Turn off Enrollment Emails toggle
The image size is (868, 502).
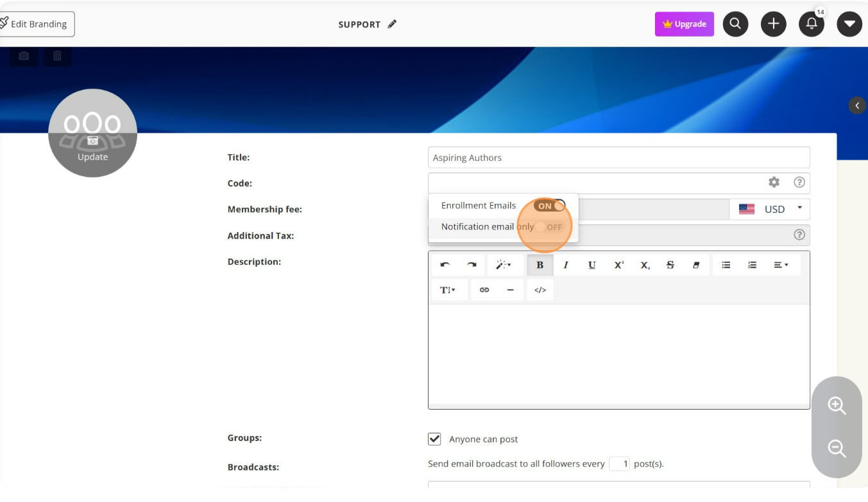pos(550,206)
